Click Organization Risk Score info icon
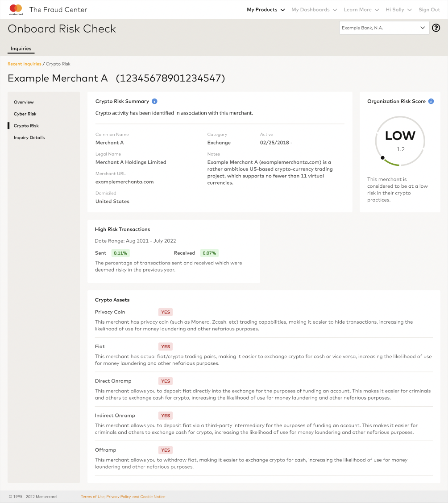Image resolution: width=448 pixels, height=503 pixels. pyautogui.click(x=431, y=101)
